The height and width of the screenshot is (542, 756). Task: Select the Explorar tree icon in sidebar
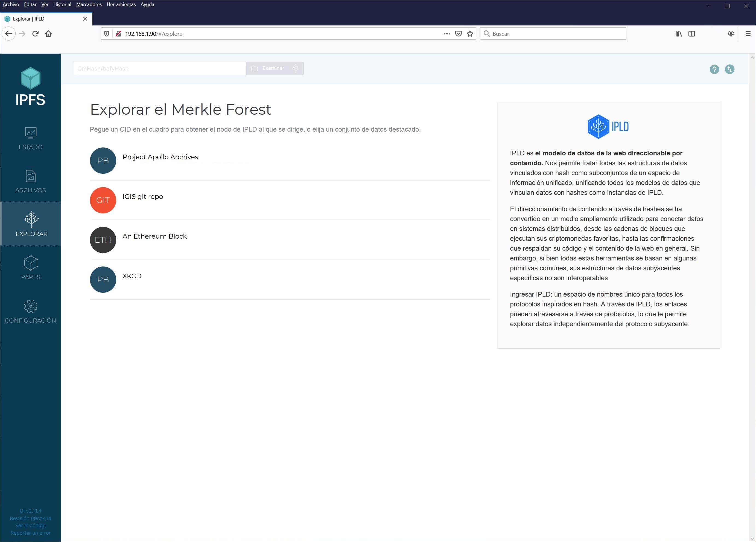[x=31, y=219]
